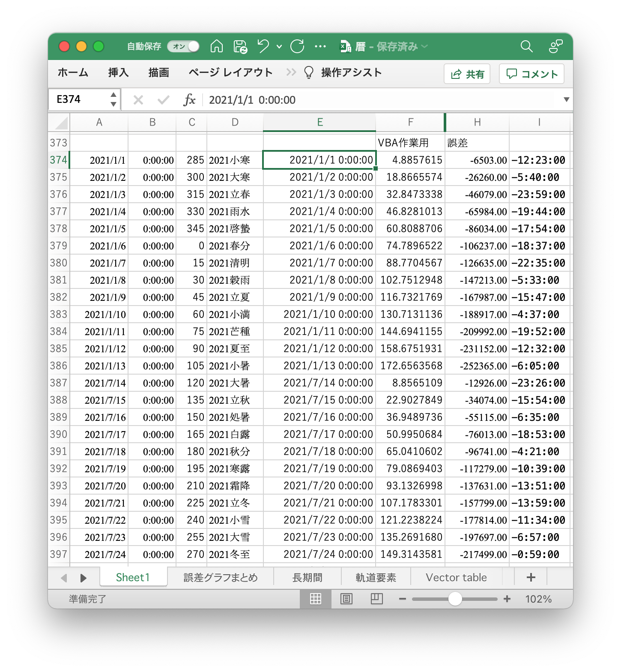
Task: Go to previous sheet tab arrow
Action: pyautogui.click(x=64, y=578)
